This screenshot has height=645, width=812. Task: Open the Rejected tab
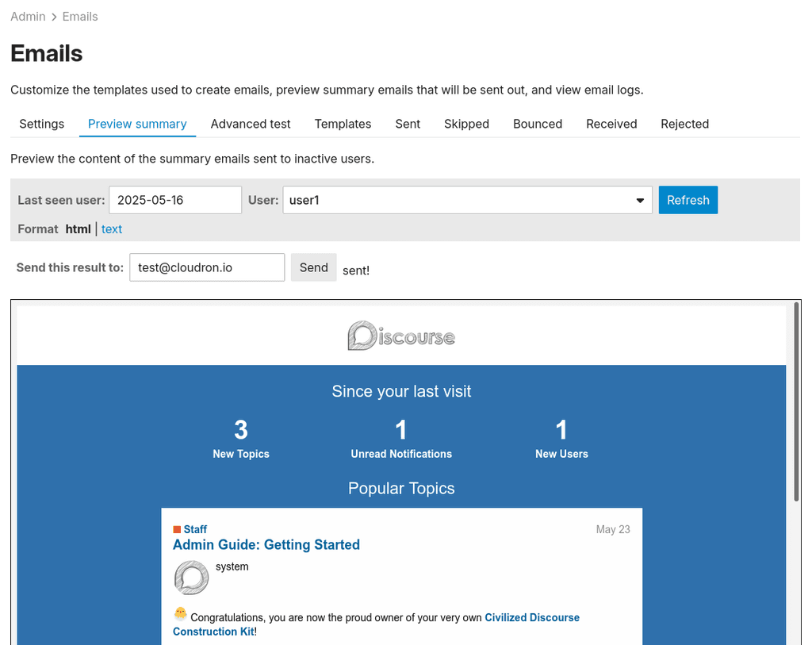pyautogui.click(x=684, y=124)
